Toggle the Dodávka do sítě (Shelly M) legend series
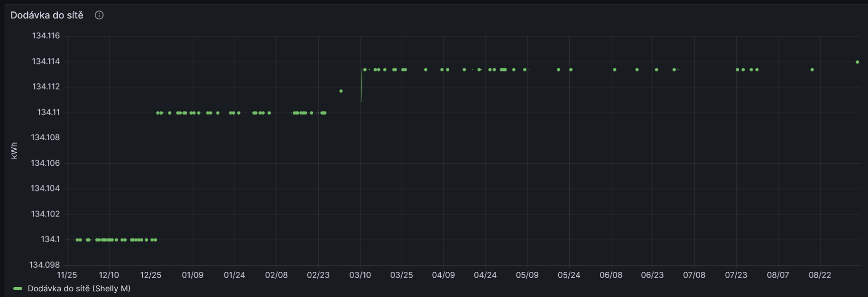This screenshot has width=868, height=297. 79,288
